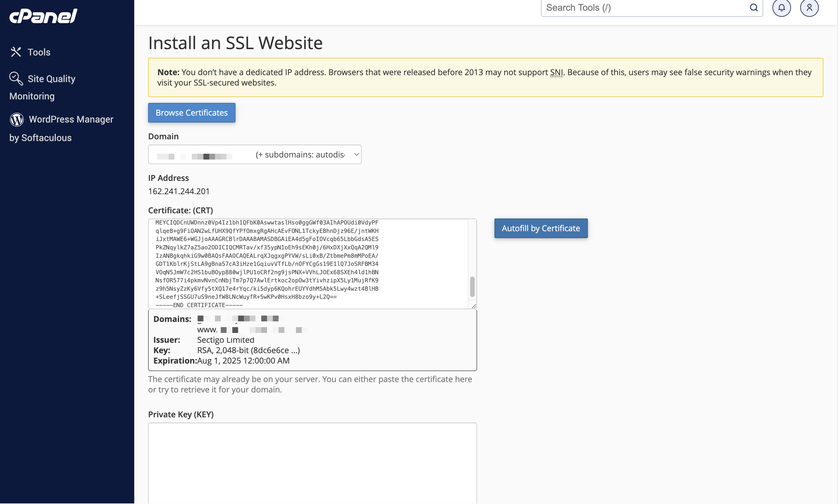Screen dimensions: 839x504
Task: Click inside the Private Key text area
Action: coord(312,463)
